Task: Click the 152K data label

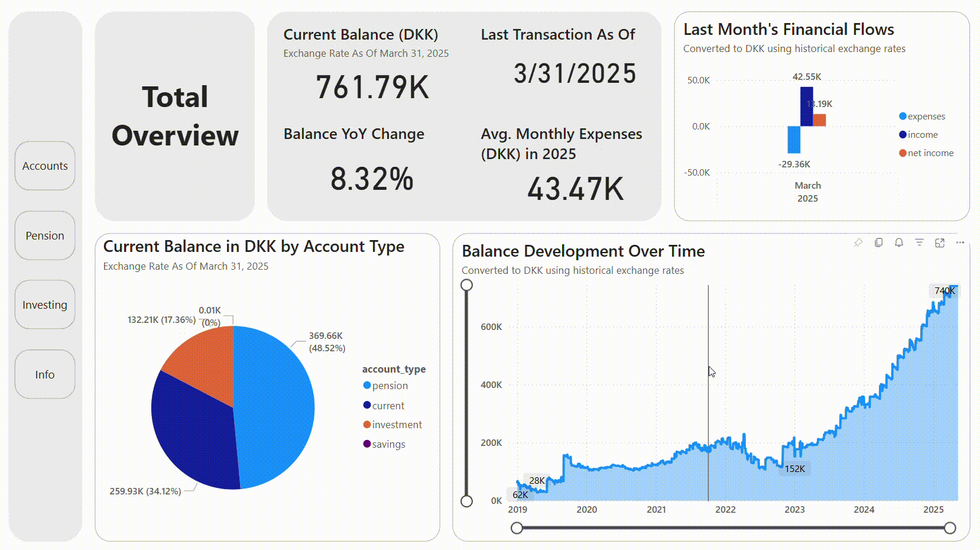Action: (794, 468)
